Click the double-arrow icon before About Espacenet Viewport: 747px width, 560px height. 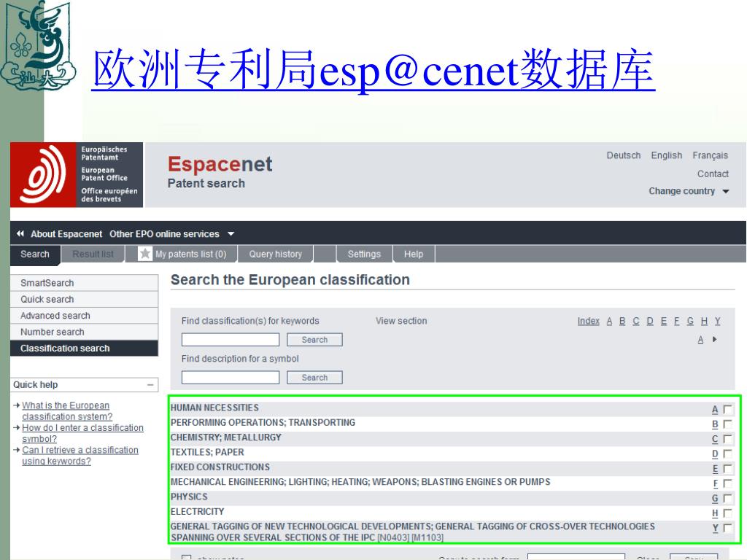point(20,234)
